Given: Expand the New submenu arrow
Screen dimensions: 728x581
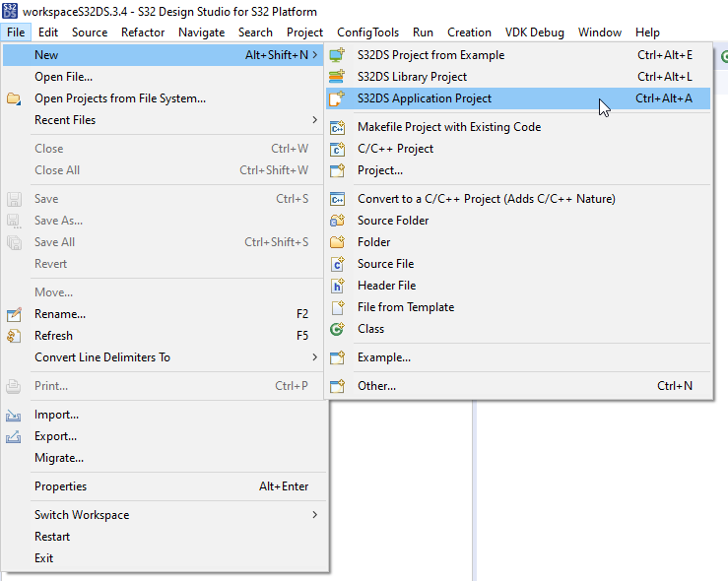Looking at the screenshot, I should click(315, 55).
